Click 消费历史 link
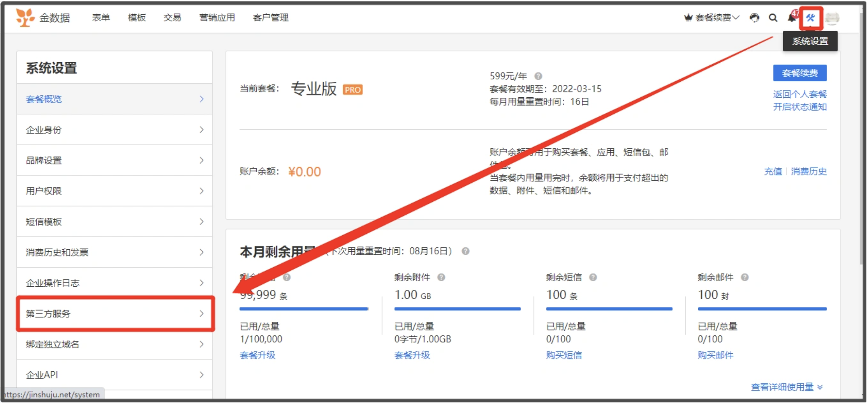Screen dimensions: 868x406 click(809, 171)
